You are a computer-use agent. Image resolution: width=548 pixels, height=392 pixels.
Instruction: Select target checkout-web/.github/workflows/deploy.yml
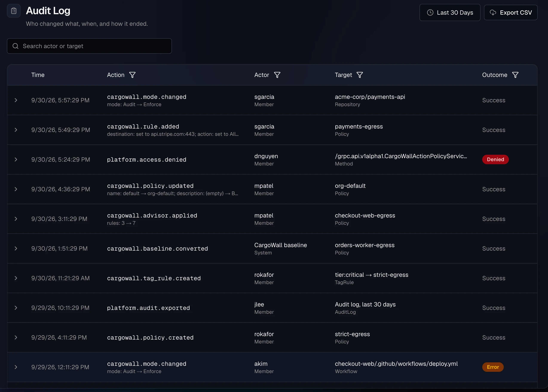[396, 364]
